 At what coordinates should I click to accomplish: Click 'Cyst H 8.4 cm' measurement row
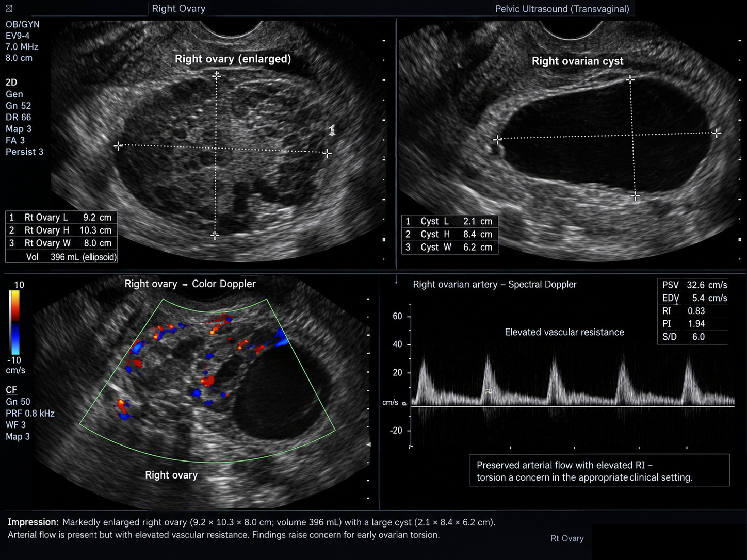(449, 234)
